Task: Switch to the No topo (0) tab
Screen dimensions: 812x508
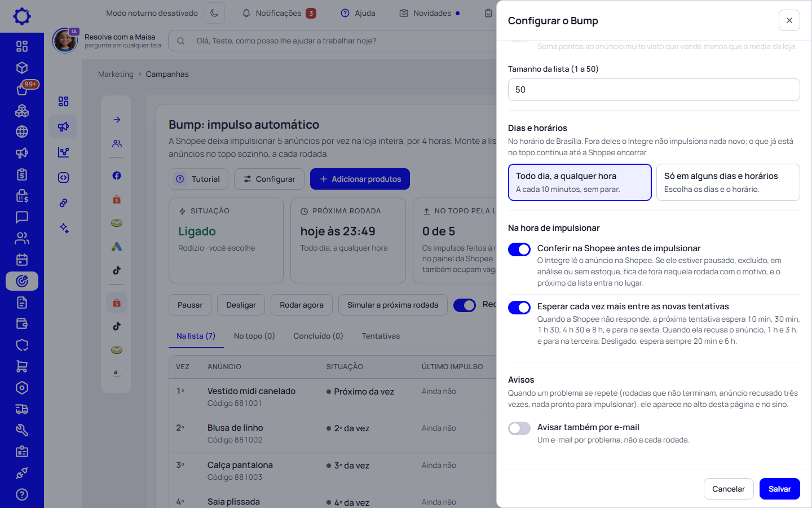Action: pyautogui.click(x=254, y=336)
